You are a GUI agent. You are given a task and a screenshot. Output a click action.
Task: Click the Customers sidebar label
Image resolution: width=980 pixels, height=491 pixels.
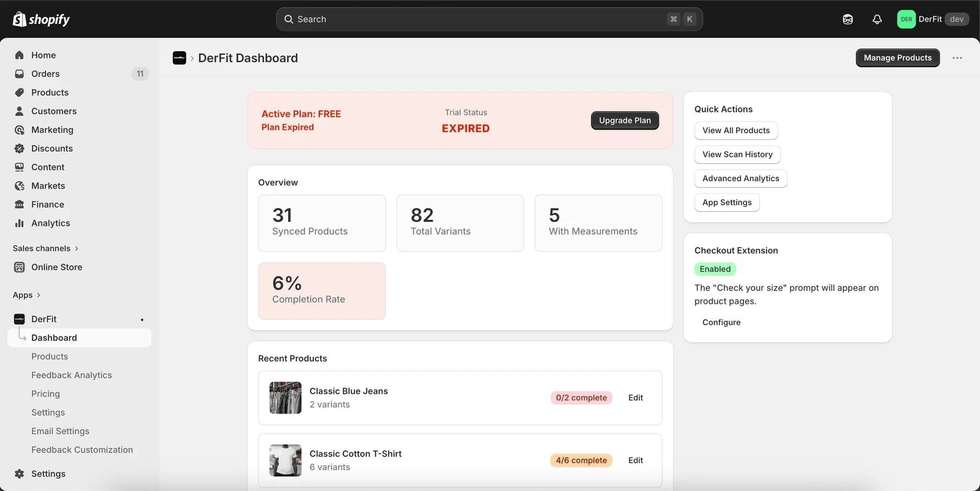click(54, 111)
